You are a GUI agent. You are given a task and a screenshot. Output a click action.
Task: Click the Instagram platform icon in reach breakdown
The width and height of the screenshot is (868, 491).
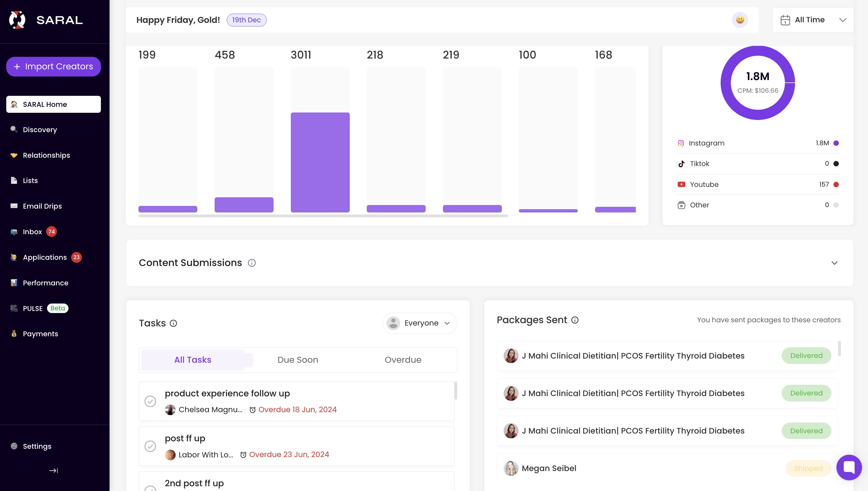[x=681, y=143]
